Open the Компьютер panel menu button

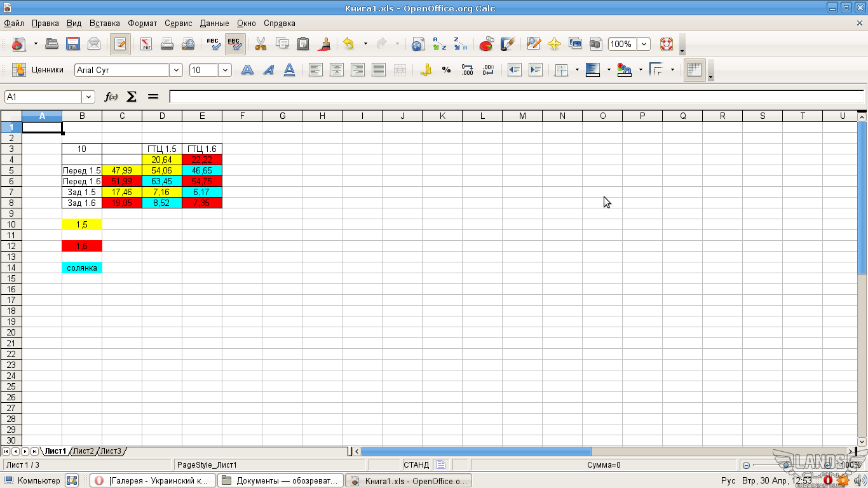pos(32,480)
